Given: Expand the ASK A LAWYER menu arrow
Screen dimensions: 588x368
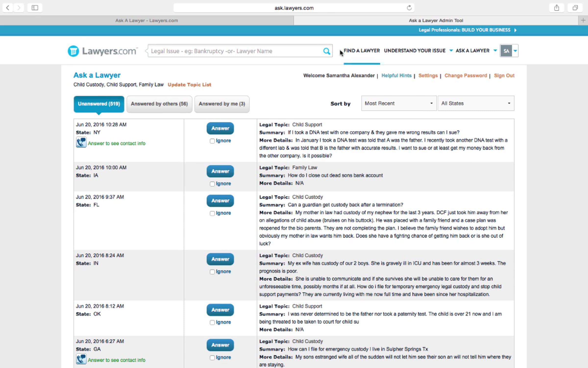Looking at the screenshot, I should pos(495,51).
